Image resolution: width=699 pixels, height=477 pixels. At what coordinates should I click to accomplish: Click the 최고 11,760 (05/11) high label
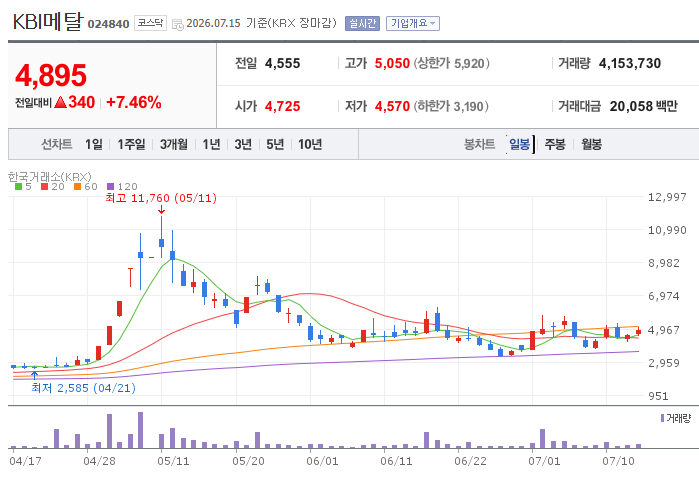pyautogui.click(x=161, y=198)
